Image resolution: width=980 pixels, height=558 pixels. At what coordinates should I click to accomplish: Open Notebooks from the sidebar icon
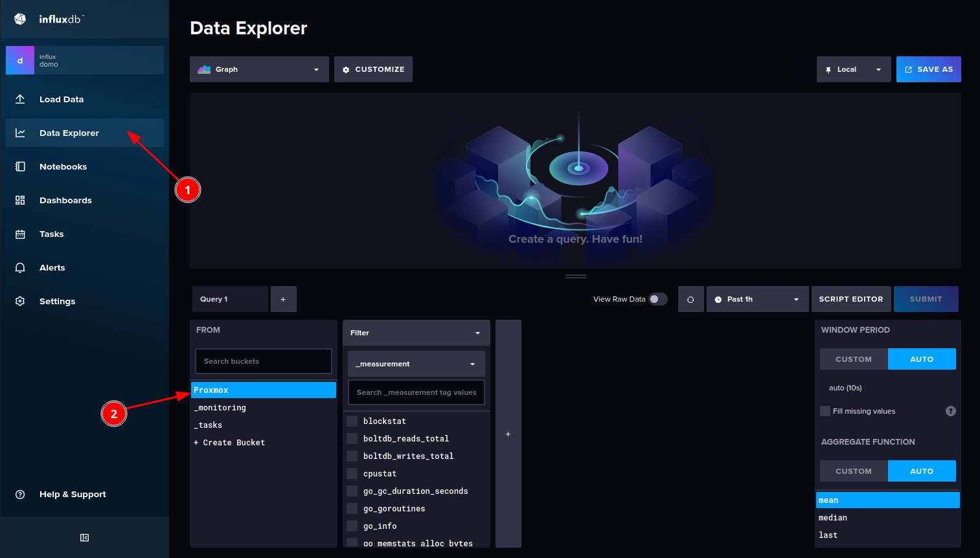pyautogui.click(x=20, y=166)
